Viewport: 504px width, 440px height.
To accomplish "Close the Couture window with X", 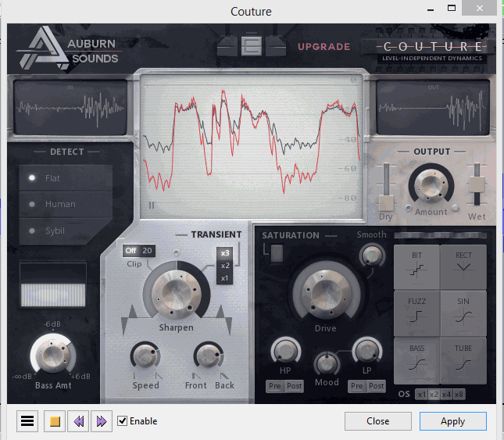I will pos(480,8).
